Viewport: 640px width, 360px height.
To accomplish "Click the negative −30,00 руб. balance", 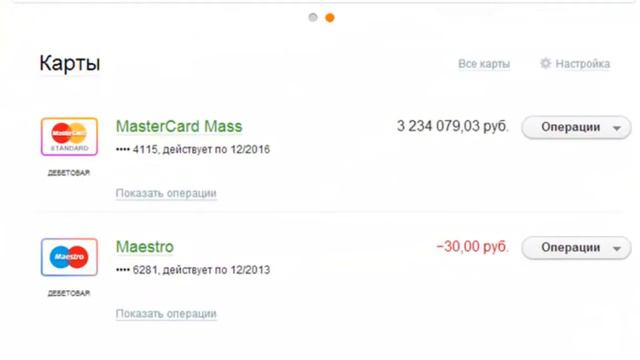I will point(472,247).
